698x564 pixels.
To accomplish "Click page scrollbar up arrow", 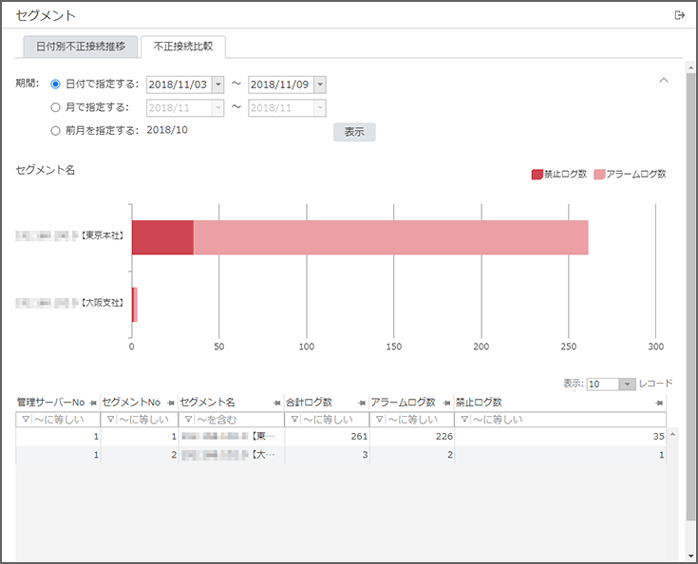I will pyautogui.click(x=691, y=68).
